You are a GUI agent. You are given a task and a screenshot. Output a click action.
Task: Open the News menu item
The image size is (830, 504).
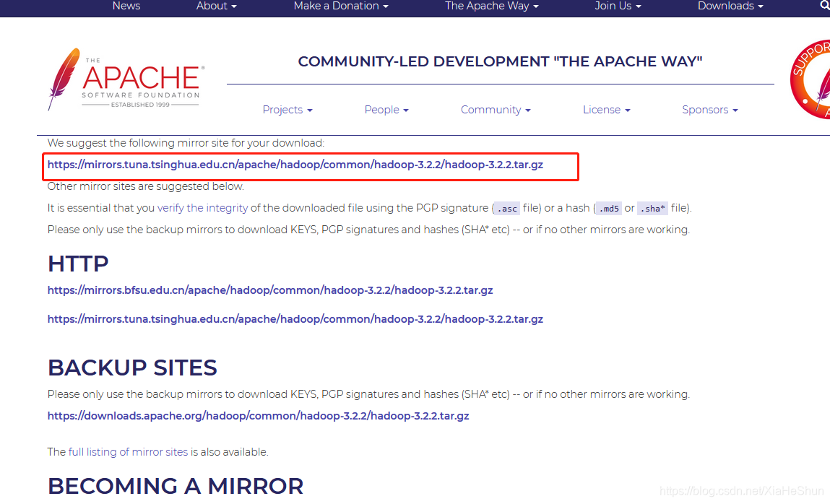coord(126,6)
